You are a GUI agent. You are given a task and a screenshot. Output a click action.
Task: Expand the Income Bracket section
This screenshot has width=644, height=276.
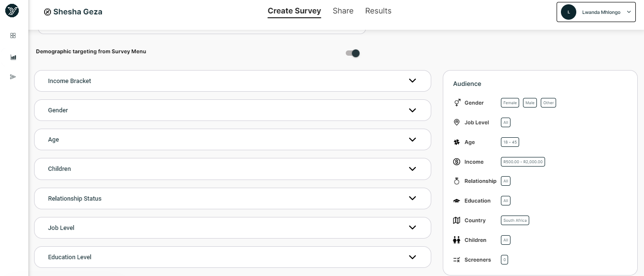pos(232,81)
